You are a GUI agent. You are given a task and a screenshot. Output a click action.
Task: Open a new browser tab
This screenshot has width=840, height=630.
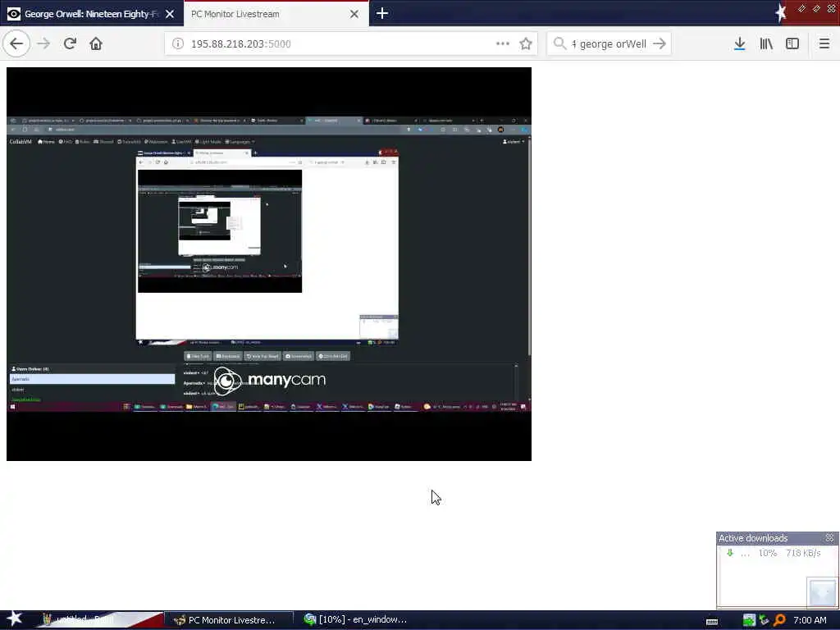pyautogui.click(x=382, y=13)
